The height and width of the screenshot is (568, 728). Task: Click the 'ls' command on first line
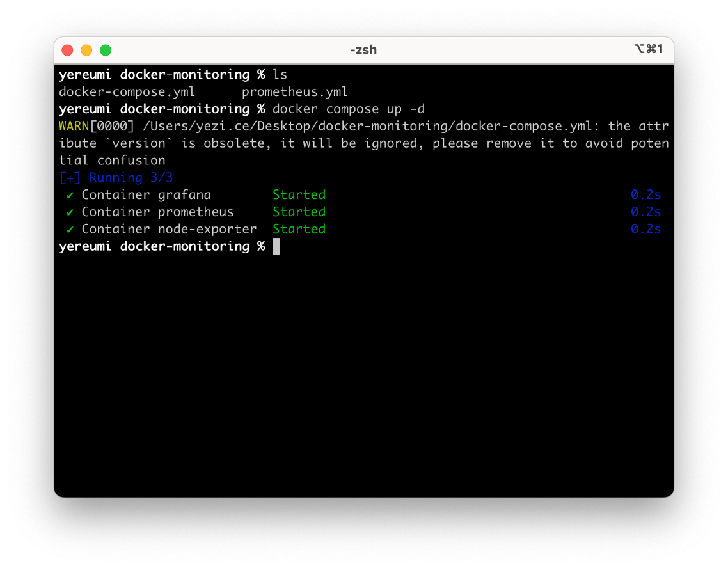coord(280,75)
